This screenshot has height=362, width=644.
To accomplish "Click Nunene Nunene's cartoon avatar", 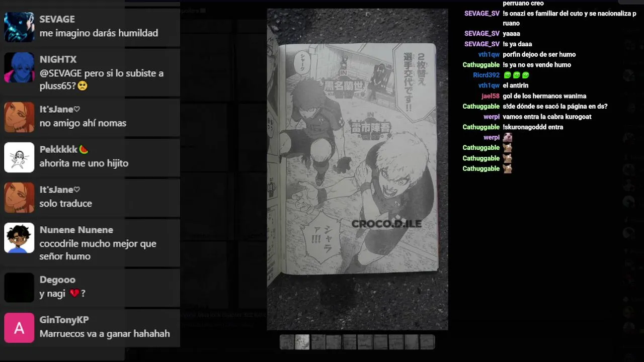I will (x=19, y=238).
